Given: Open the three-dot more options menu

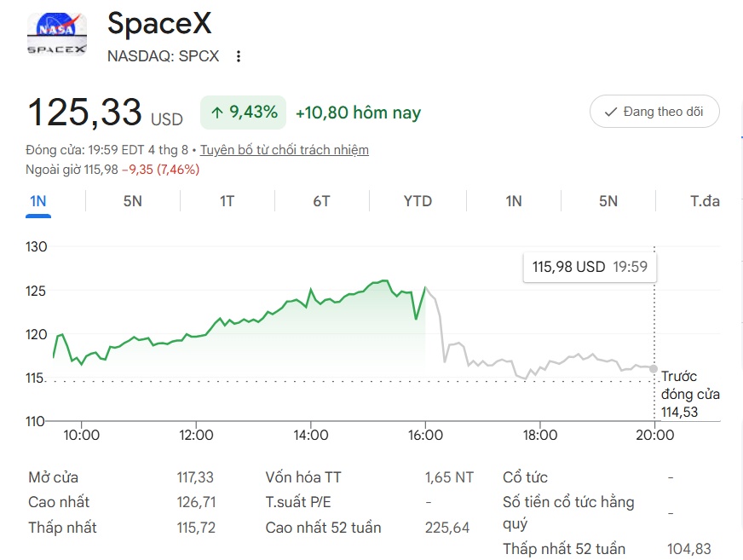Looking at the screenshot, I should [239, 56].
